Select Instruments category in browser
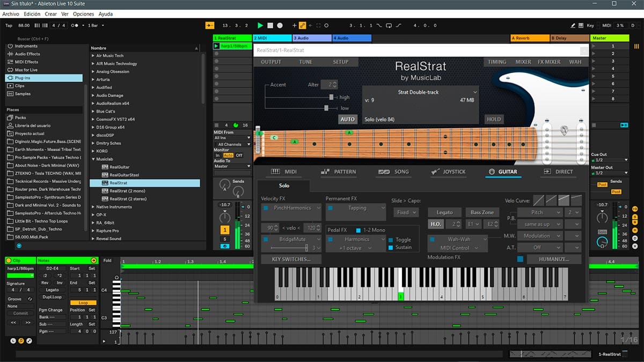 point(44,46)
